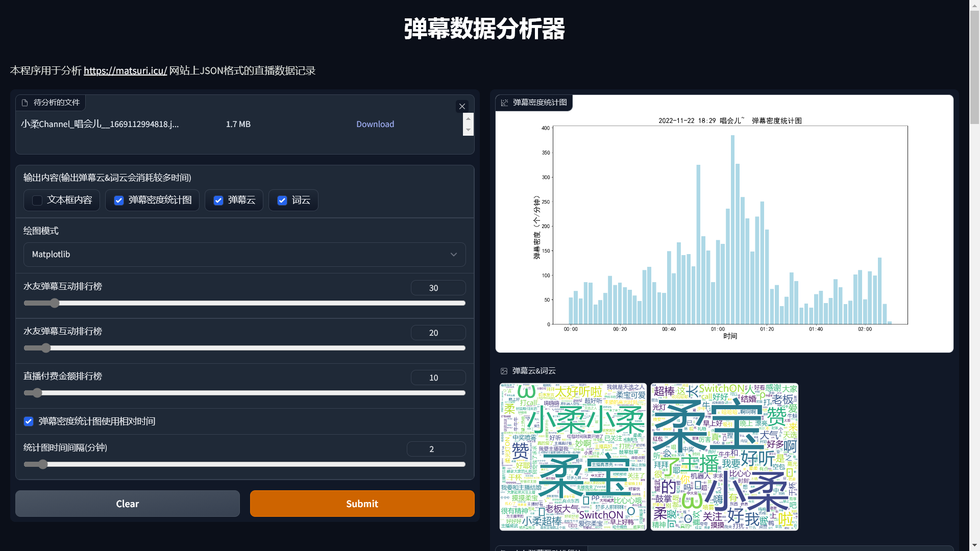Uncheck the 词云 output option
The image size is (980, 551).
(x=282, y=200)
